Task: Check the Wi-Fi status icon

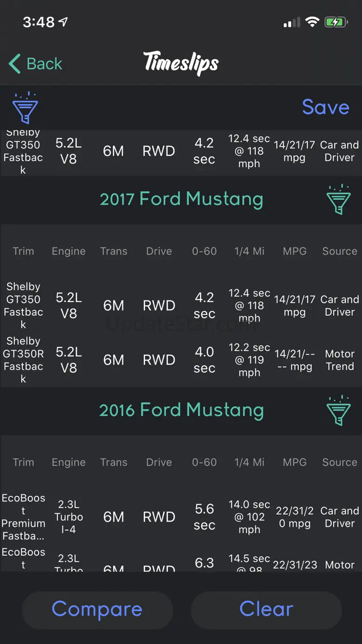Action: (312, 22)
